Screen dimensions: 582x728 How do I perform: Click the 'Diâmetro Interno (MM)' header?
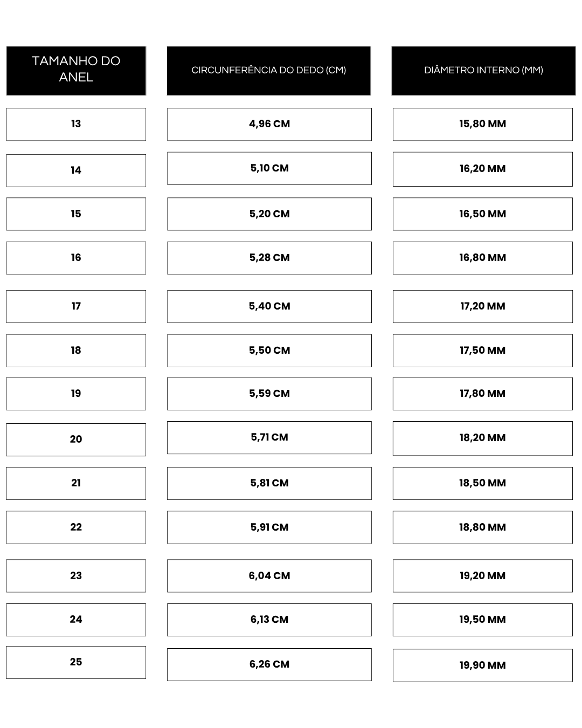pos(483,71)
